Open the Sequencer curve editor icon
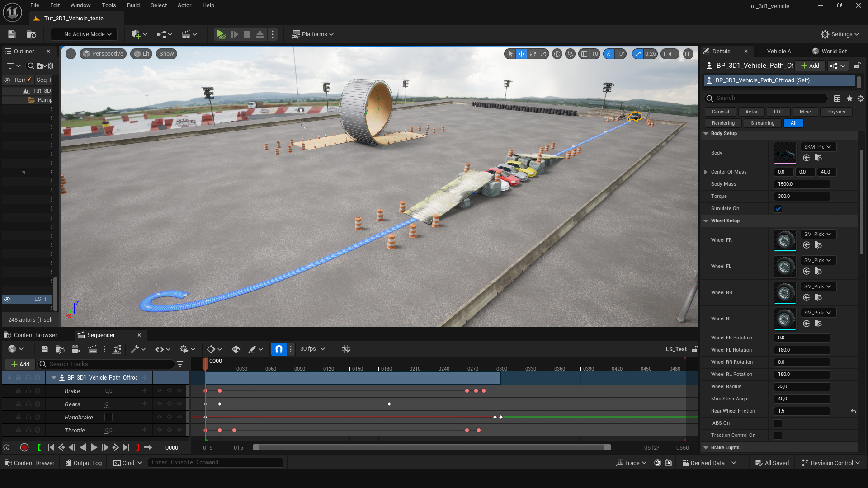This screenshot has width=868, height=488. pos(346,349)
